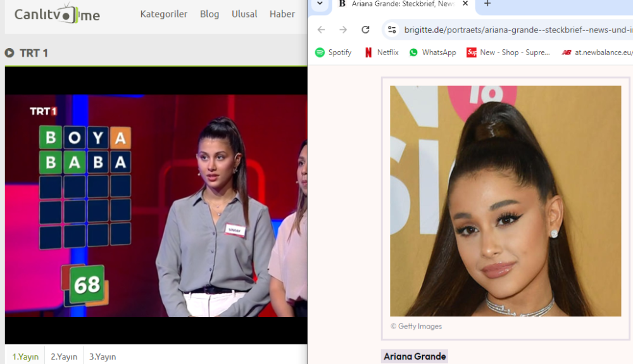Close the Ariana Grande Steckbrief tab
Screen dimensions: 633x364
coord(465,4)
